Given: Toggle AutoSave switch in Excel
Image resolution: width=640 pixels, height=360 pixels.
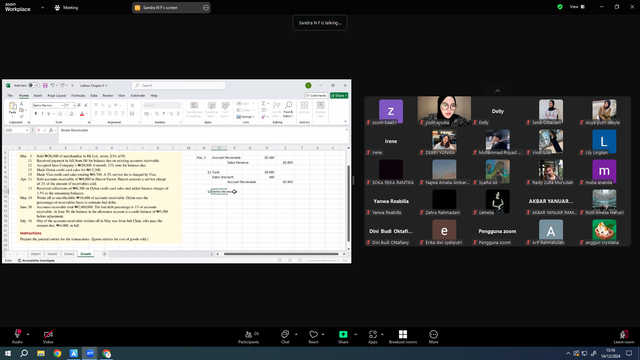Looking at the screenshot, I should pos(34,85).
